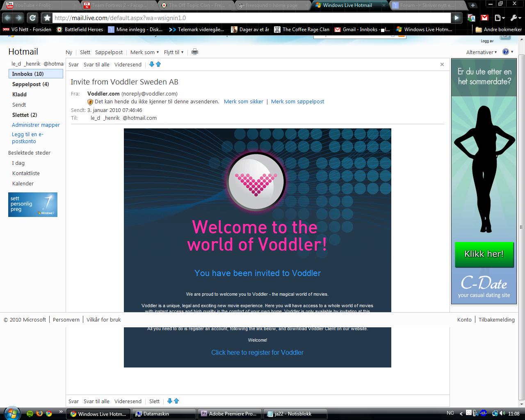Open the VG Nett - Forsiden bookmark
This screenshot has width=525, height=420.
(x=27, y=30)
